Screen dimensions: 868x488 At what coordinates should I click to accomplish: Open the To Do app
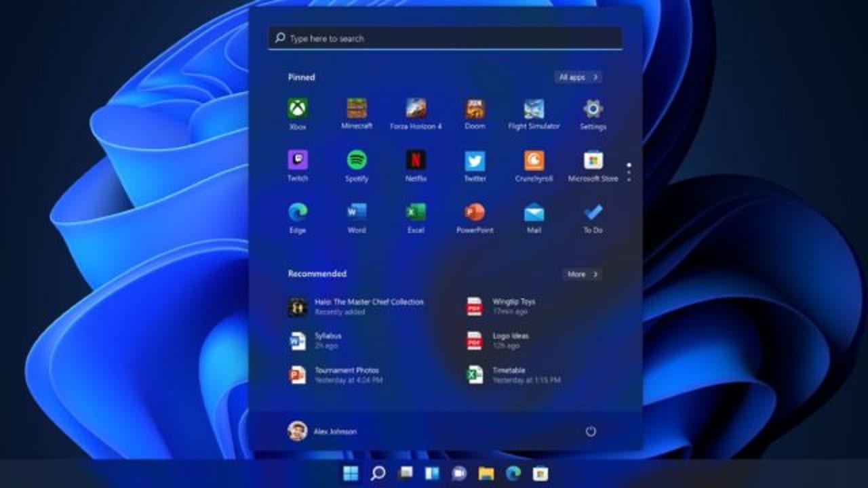click(x=593, y=218)
